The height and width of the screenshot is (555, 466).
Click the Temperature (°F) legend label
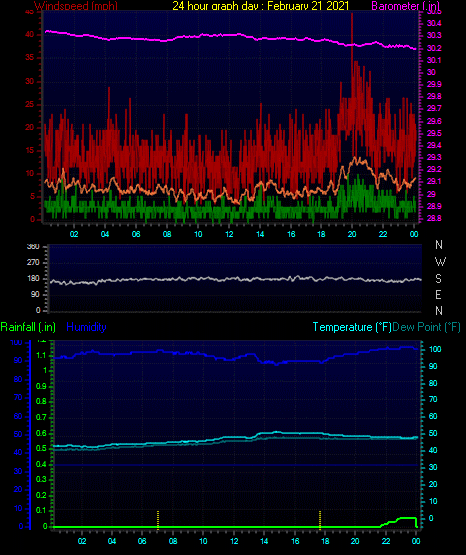click(x=352, y=327)
